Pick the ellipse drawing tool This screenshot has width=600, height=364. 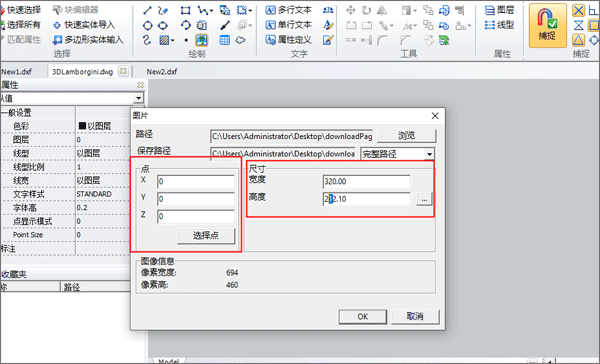click(163, 26)
